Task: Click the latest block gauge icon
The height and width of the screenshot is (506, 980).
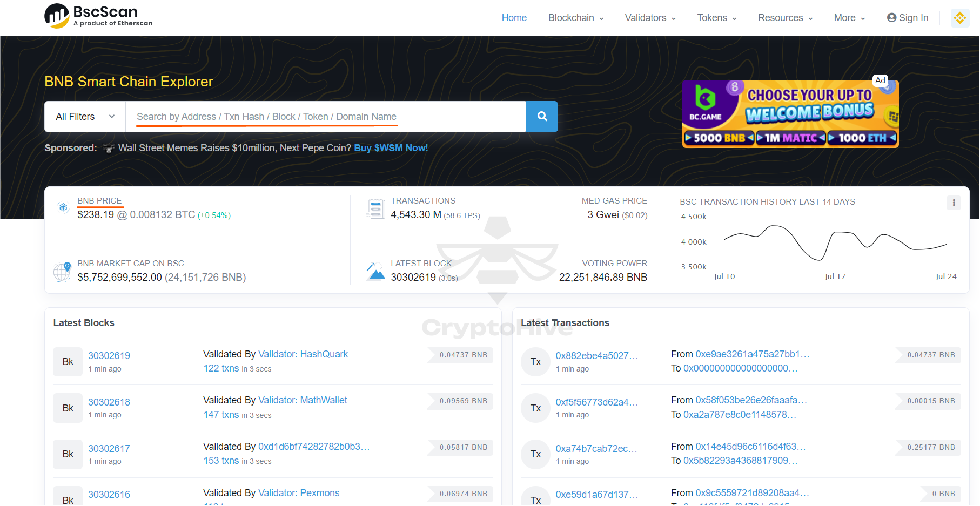Action: [375, 271]
